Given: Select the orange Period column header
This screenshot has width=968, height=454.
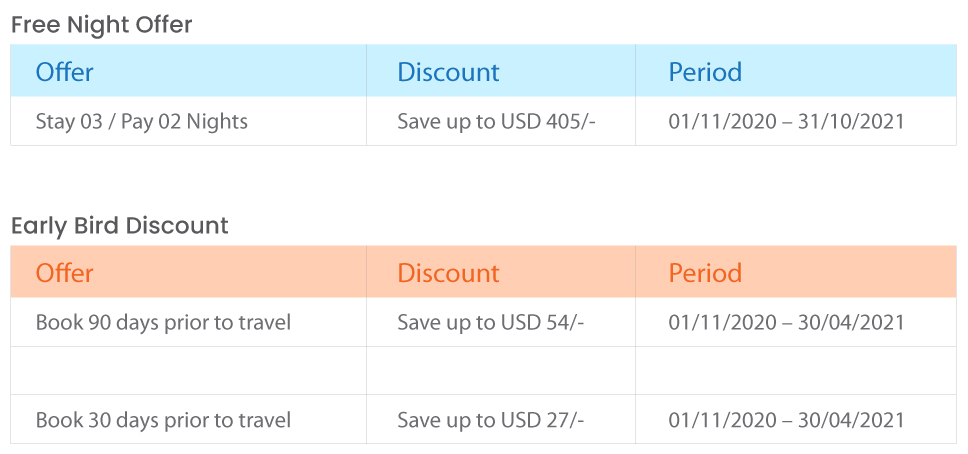Looking at the screenshot, I should (x=796, y=272).
